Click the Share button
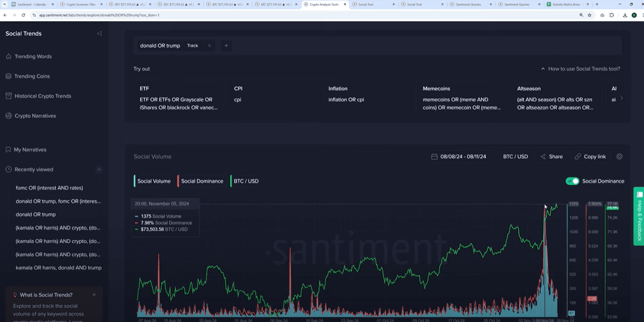 click(551, 157)
